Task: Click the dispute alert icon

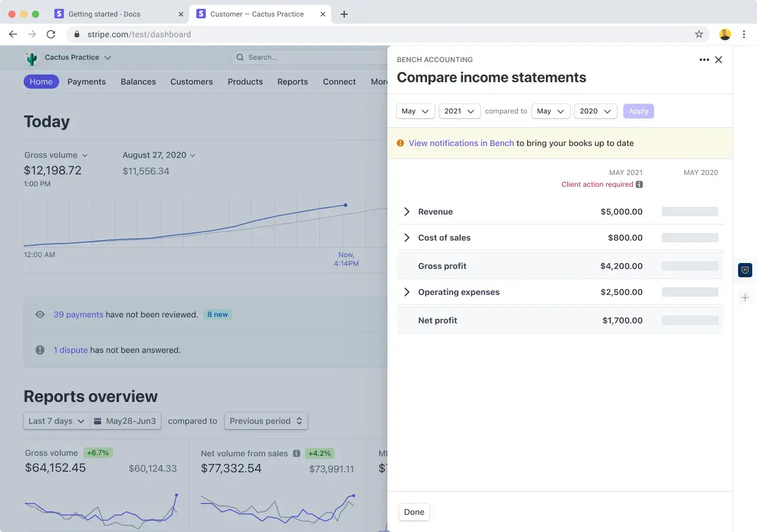Action: point(40,350)
